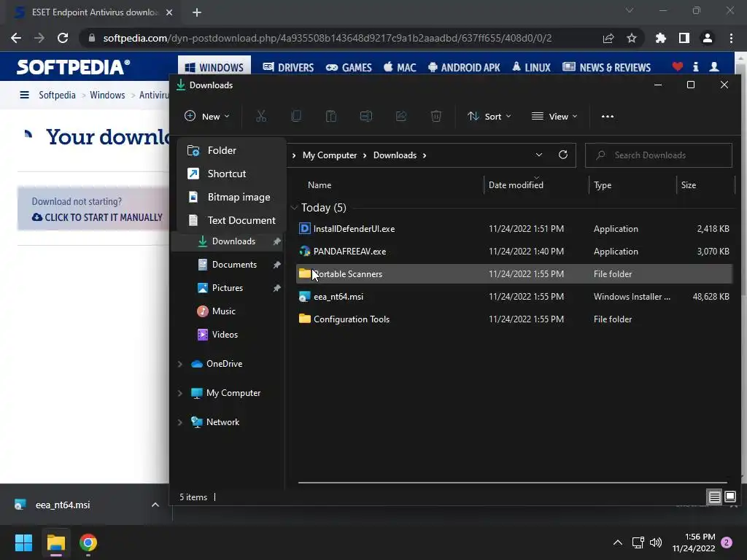Expand OneDrive in navigation pane

tap(180, 364)
